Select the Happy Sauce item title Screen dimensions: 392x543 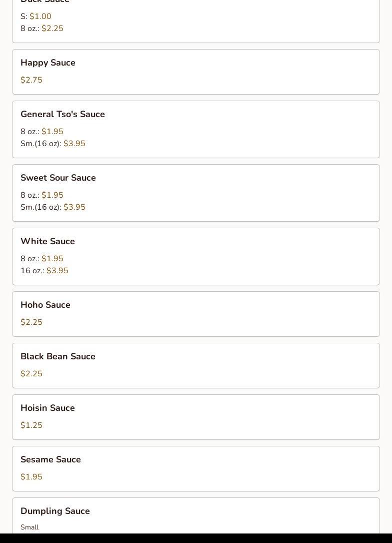pyautogui.click(x=48, y=63)
